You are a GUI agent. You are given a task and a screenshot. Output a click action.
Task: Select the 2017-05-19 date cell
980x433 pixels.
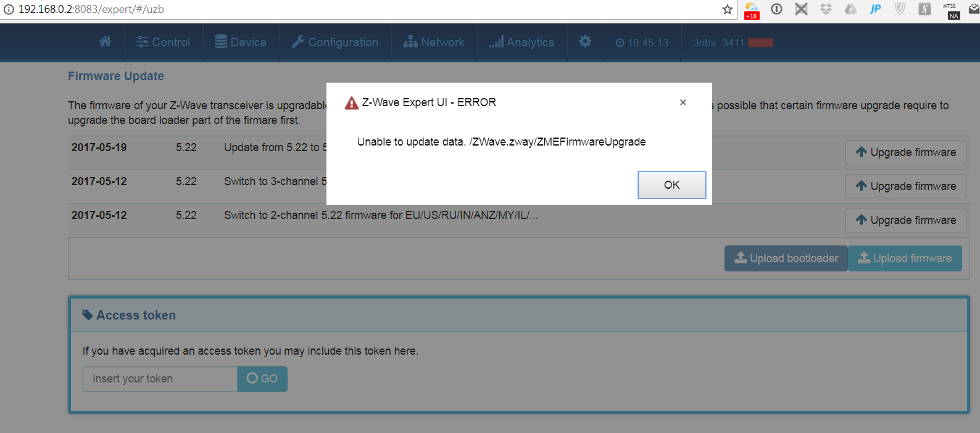99,147
